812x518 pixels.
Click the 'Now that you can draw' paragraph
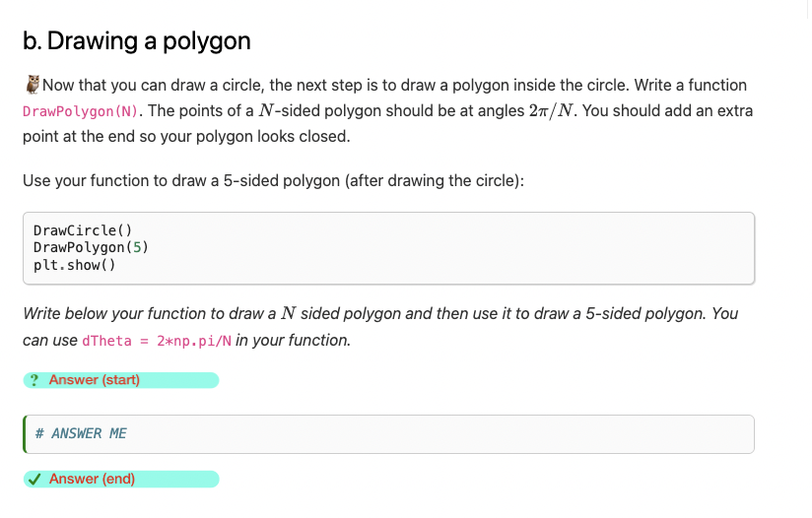tap(388, 110)
